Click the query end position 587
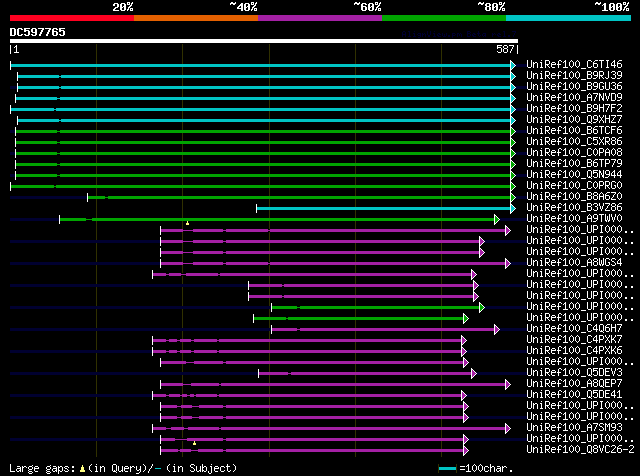Screen dimensions: 640x476 tap(505, 50)
